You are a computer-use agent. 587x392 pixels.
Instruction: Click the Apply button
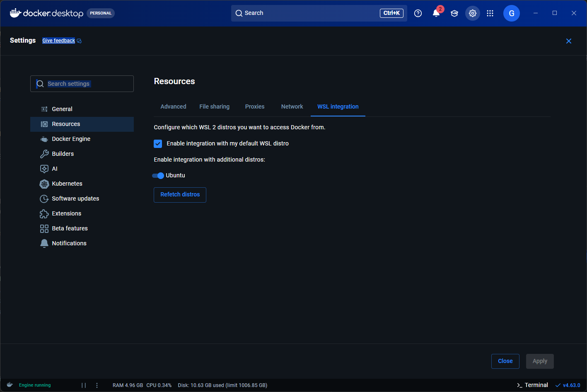click(540, 361)
